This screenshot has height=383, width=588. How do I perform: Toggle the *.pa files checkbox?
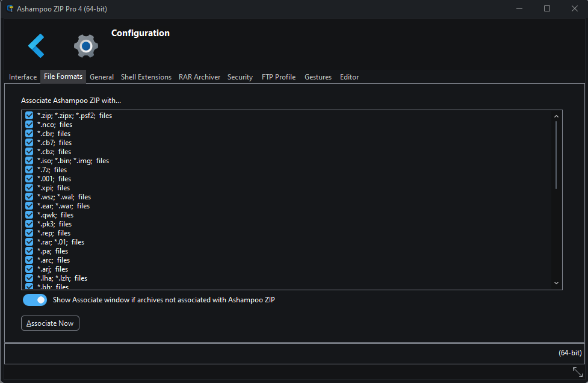(x=29, y=251)
